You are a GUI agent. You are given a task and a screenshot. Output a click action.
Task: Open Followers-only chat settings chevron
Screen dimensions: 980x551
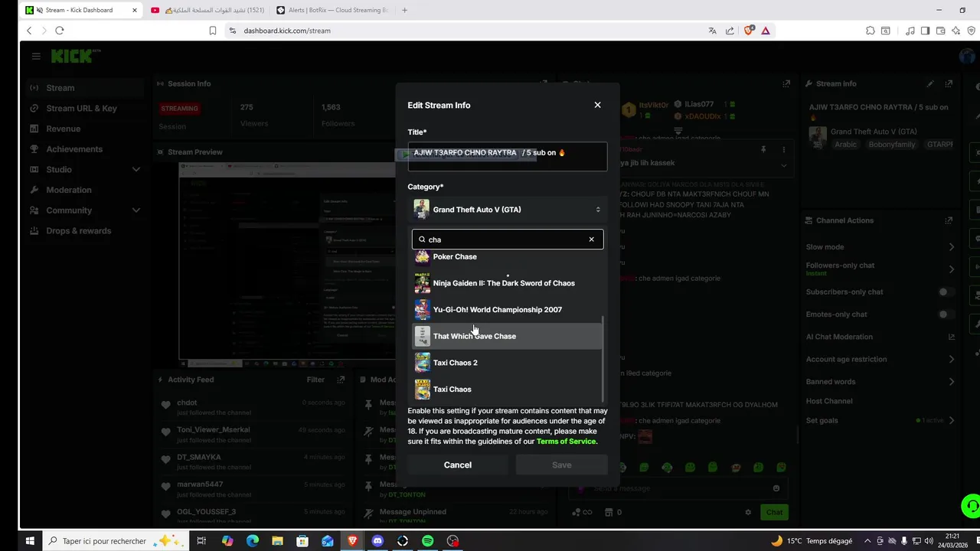pyautogui.click(x=951, y=269)
